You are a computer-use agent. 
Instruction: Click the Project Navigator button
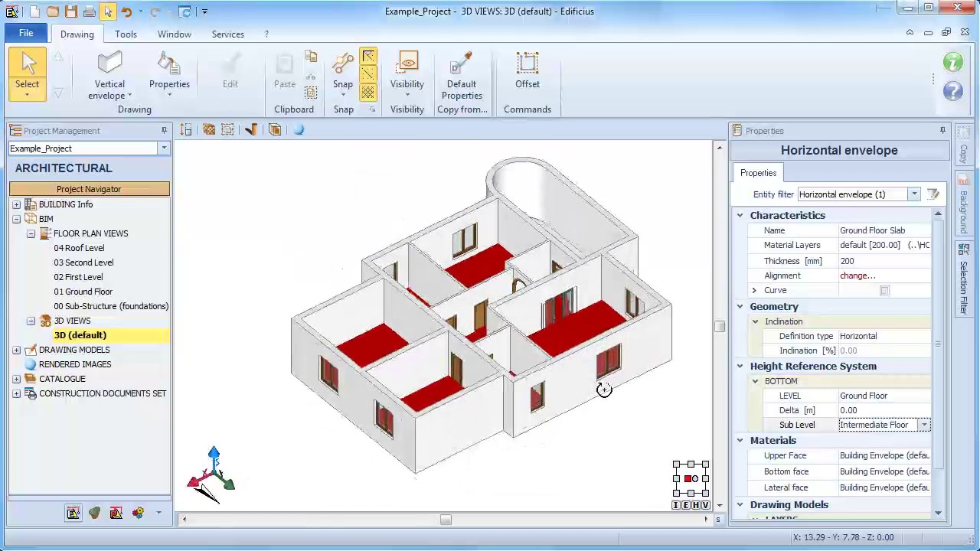pos(89,189)
